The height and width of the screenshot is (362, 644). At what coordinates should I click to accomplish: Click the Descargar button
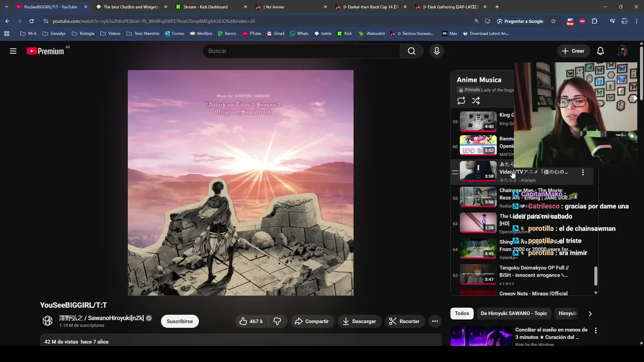[x=359, y=321]
